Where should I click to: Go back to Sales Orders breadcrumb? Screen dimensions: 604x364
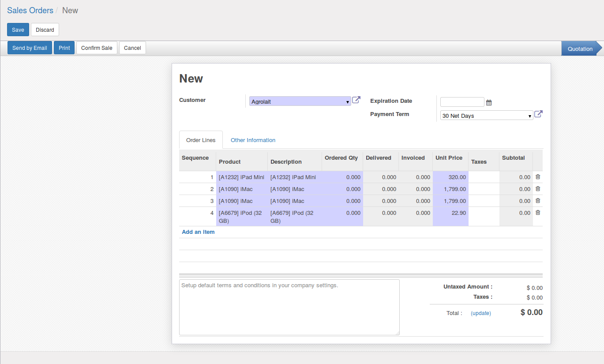point(30,10)
